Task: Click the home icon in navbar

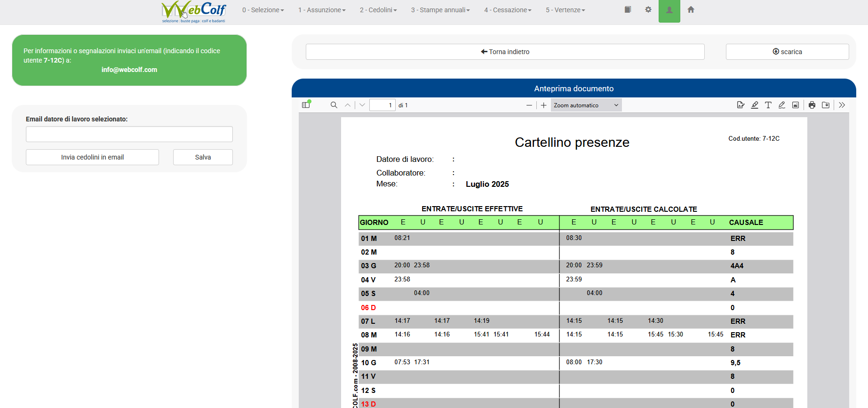Action: click(691, 10)
